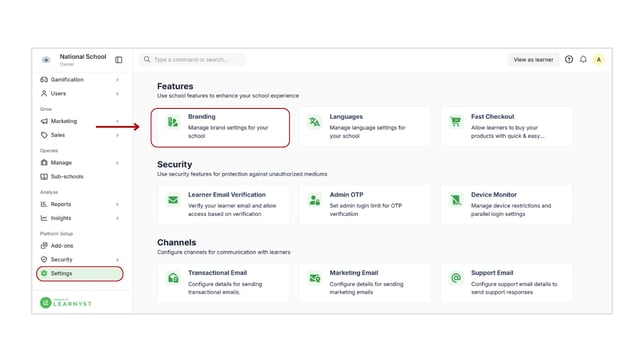Image resolution: width=644 pixels, height=362 pixels.
Task: Expand the Reports chevron
Action: [x=117, y=204]
